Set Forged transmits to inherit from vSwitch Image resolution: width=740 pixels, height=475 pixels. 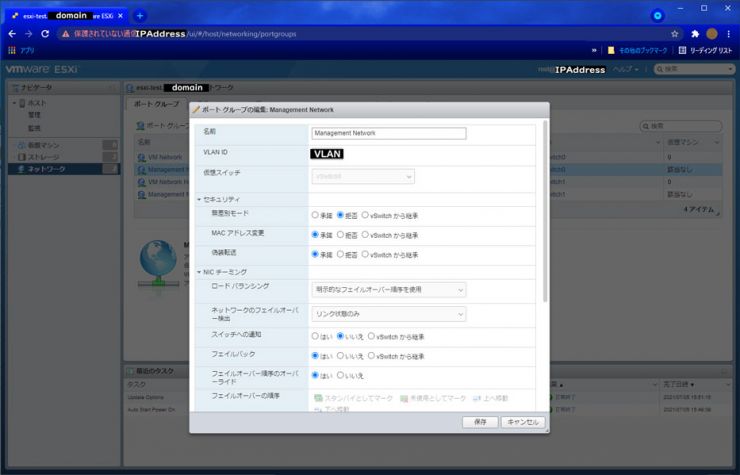point(365,254)
